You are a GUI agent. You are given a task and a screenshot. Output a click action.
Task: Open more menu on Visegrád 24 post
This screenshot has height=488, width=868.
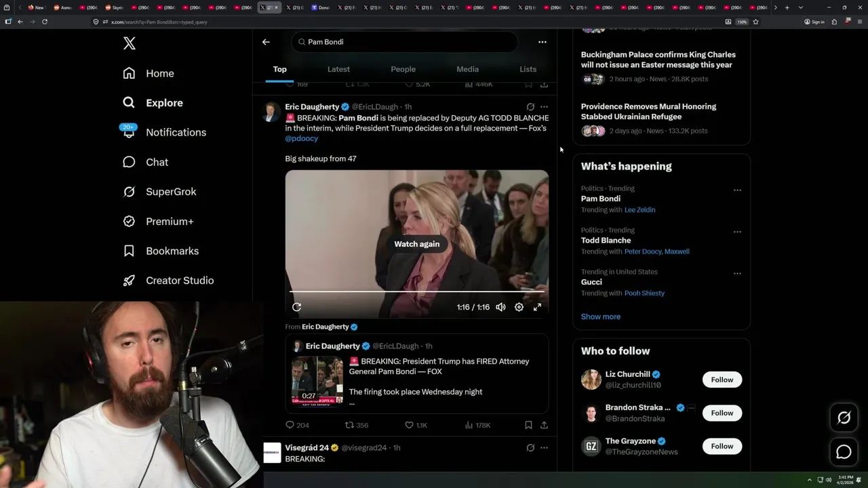(544, 448)
